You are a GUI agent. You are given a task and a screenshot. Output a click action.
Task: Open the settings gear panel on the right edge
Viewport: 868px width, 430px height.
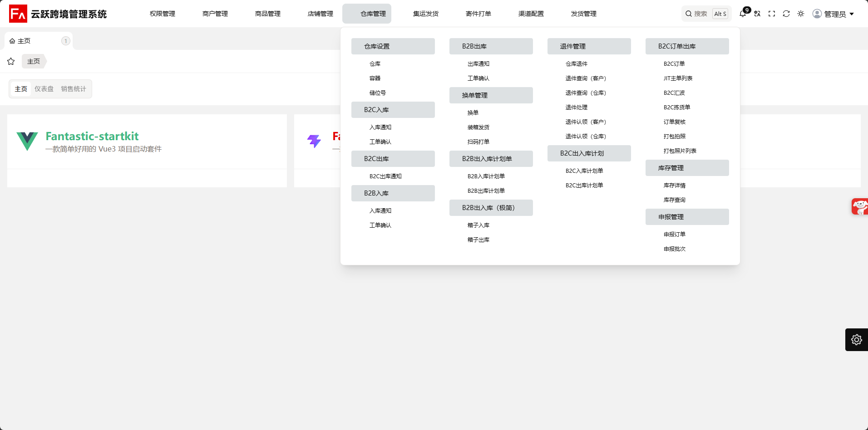click(x=857, y=340)
